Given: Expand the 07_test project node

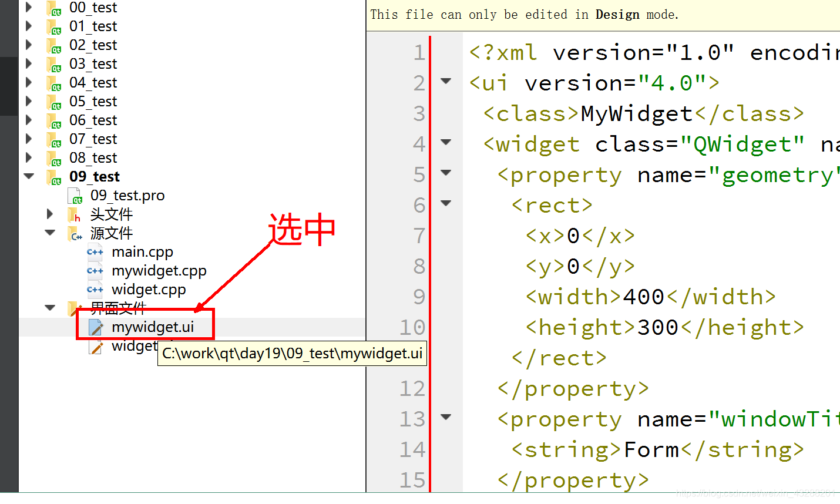Looking at the screenshot, I should [29, 139].
